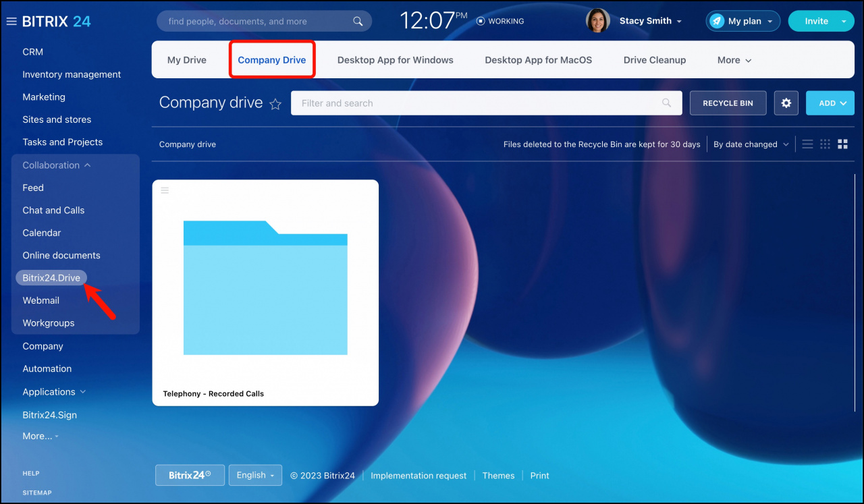The height and width of the screenshot is (504, 864).
Task: Open Calendar in sidebar
Action: tap(42, 233)
